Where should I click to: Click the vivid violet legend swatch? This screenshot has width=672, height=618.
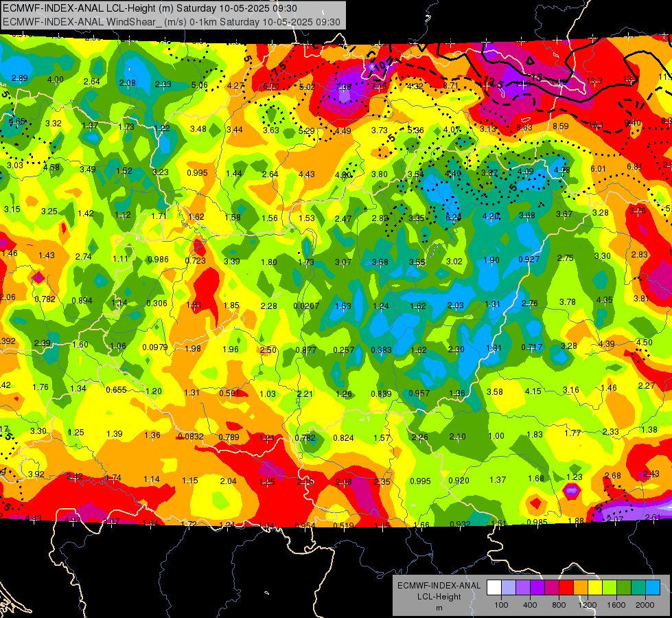(537, 588)
